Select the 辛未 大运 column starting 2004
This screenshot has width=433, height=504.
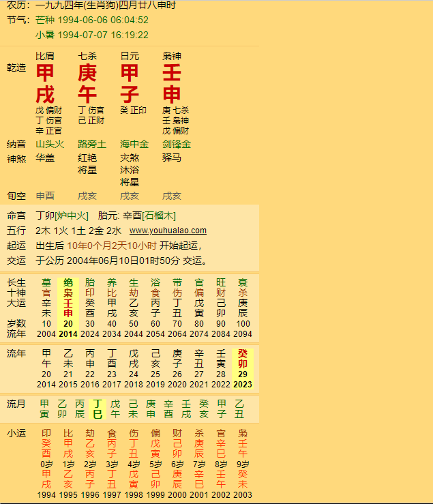point(46,308)
